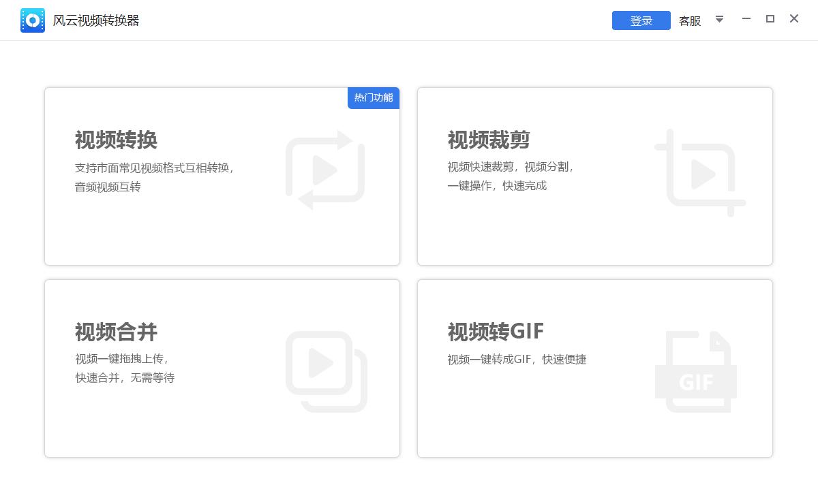Click the stacked video icon in 视频合并 card
Image resolution: width=818 pixels, height=504 pixels.
326,369
